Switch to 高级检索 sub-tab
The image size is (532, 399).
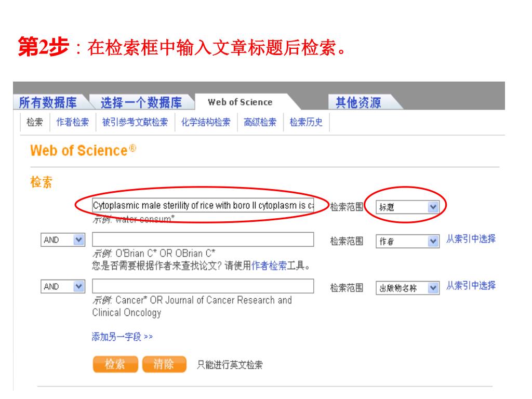[260, 122]
